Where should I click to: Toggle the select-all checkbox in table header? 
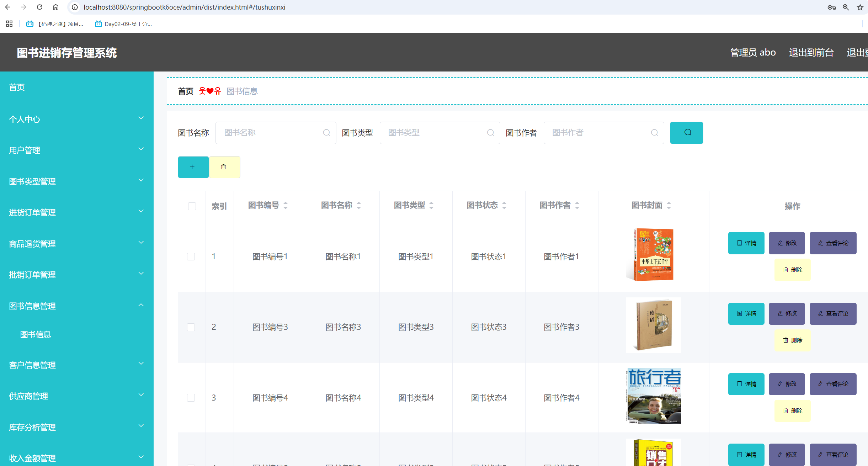click(192, 206)
